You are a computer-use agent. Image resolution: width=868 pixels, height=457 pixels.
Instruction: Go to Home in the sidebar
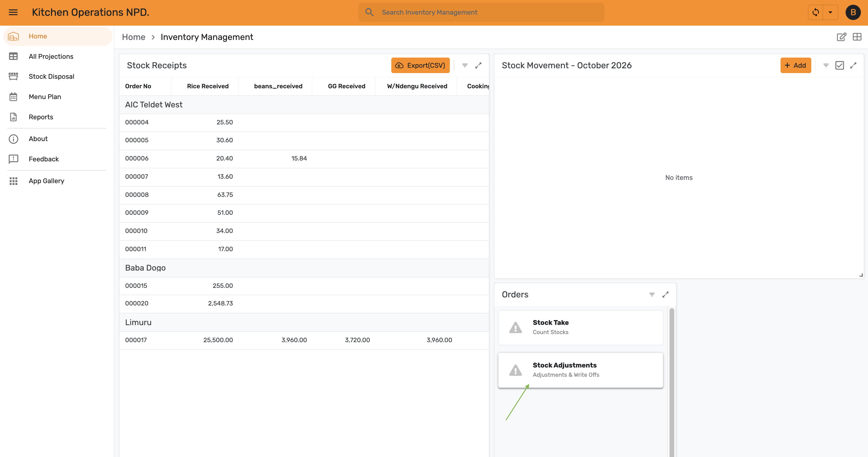pyautogui.click(x=58, y=36)
